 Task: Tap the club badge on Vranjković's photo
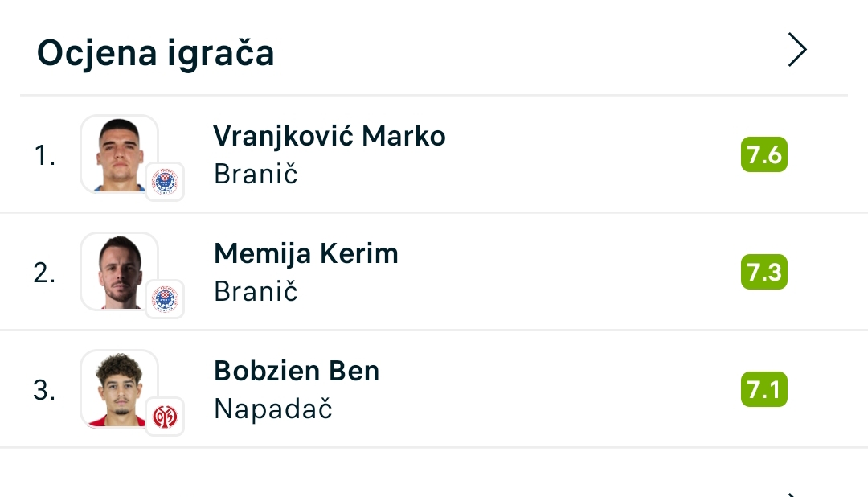tap(165, 182)
